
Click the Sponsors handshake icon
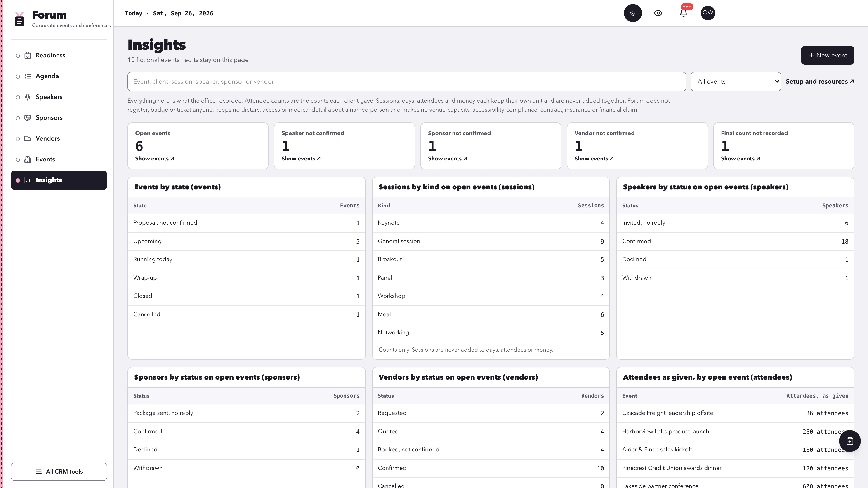[28, 118]
